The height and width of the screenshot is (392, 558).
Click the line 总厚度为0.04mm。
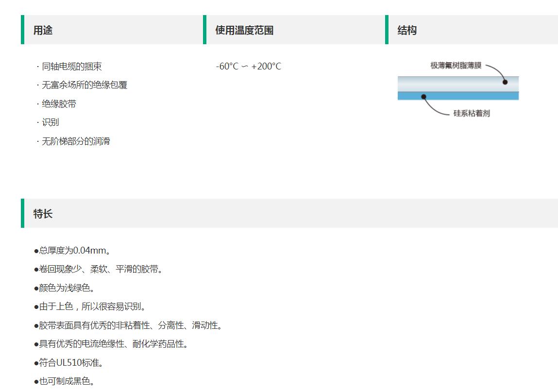[72, 251]
